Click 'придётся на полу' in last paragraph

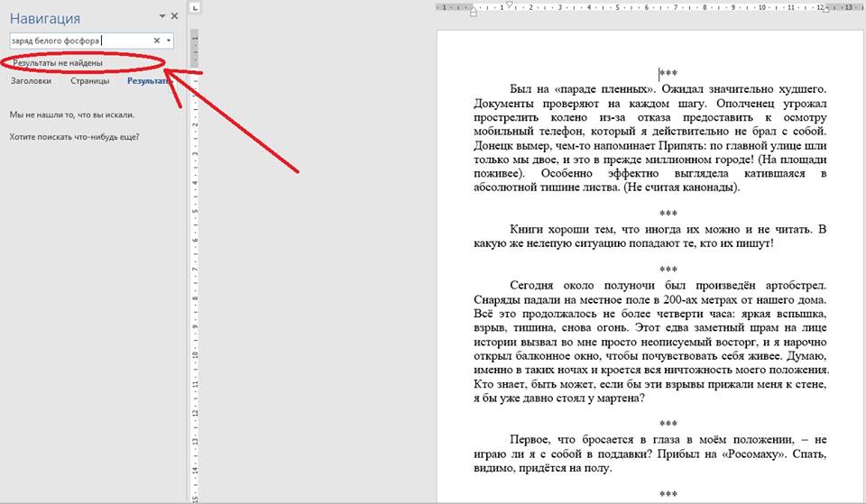click(x=565, y=468)
